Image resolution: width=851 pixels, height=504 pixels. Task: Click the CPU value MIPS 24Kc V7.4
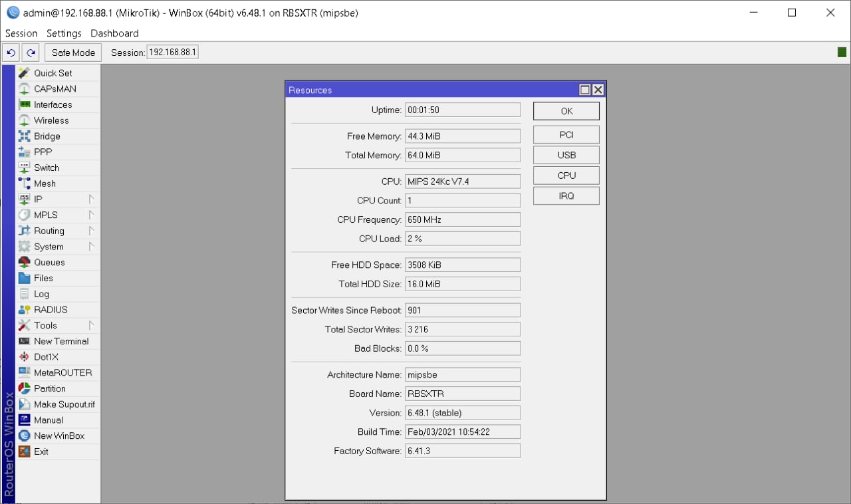pos(463,182)
